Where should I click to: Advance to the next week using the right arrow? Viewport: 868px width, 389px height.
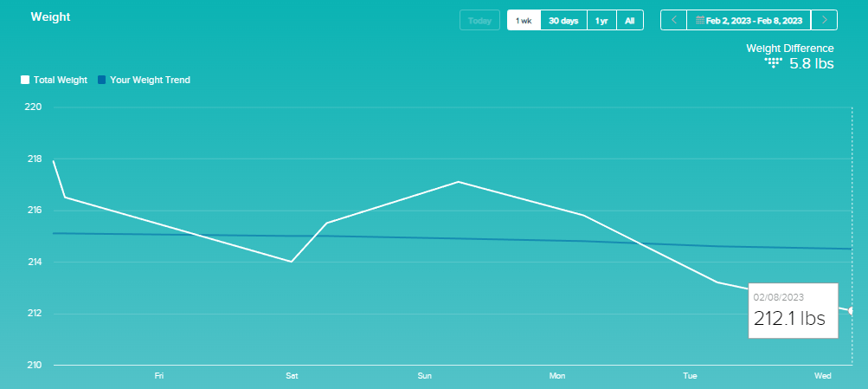[826, 20]
